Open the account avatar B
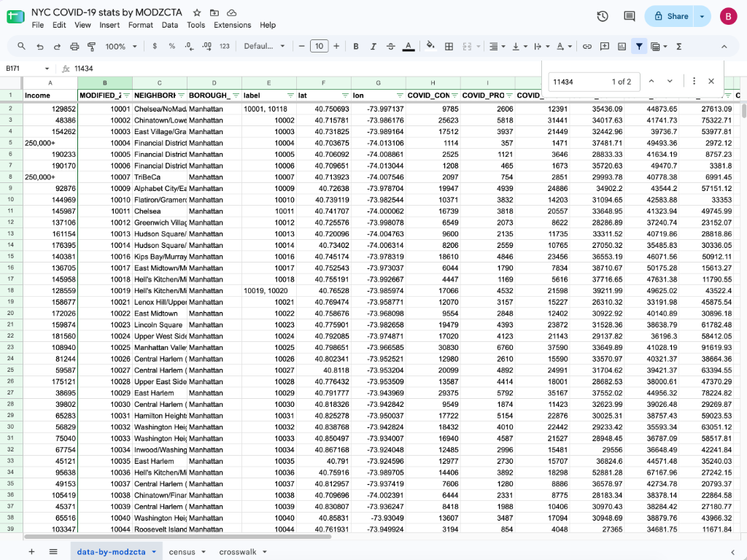This screenshot has height=560, width=747. pos(728,16)
